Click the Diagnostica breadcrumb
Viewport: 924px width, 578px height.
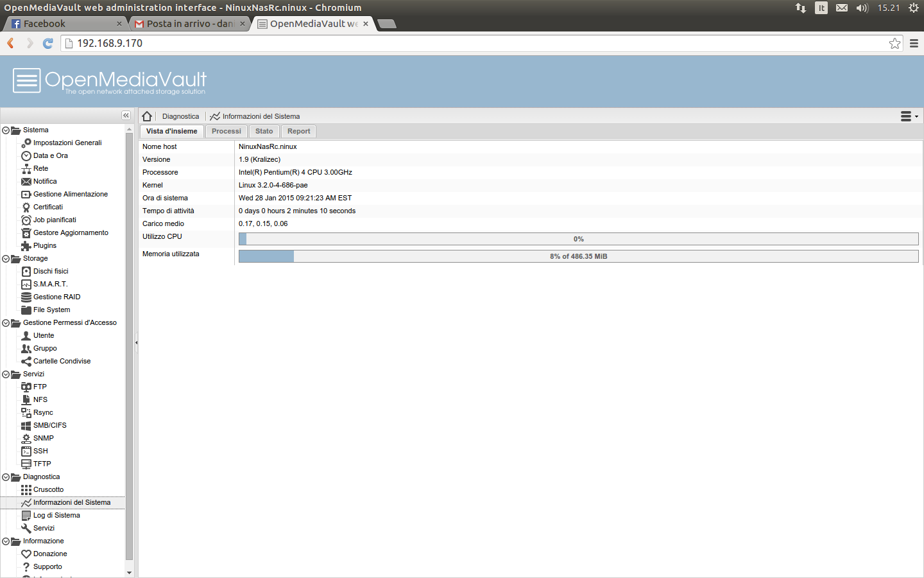[180, 116]
